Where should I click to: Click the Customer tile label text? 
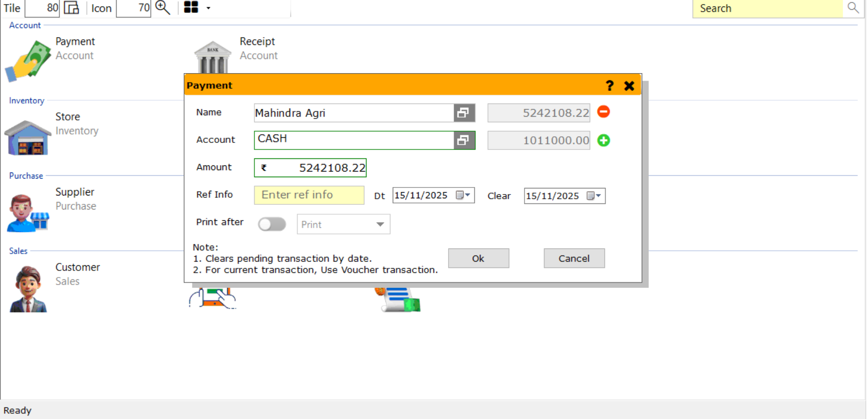point(78,267)
